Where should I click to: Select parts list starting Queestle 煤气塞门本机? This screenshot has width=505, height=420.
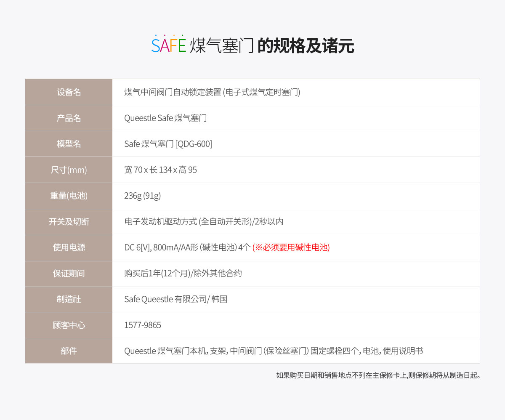click(274, 351)
